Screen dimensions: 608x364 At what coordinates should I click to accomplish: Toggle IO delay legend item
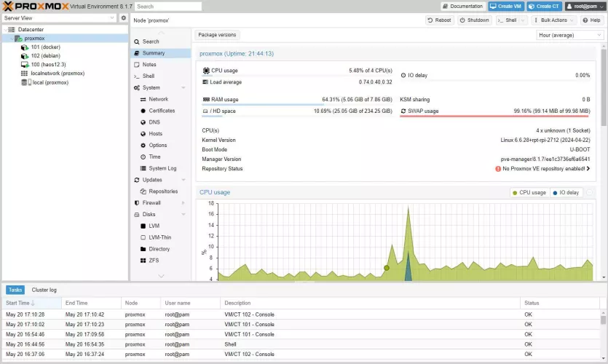click(566, 193)
